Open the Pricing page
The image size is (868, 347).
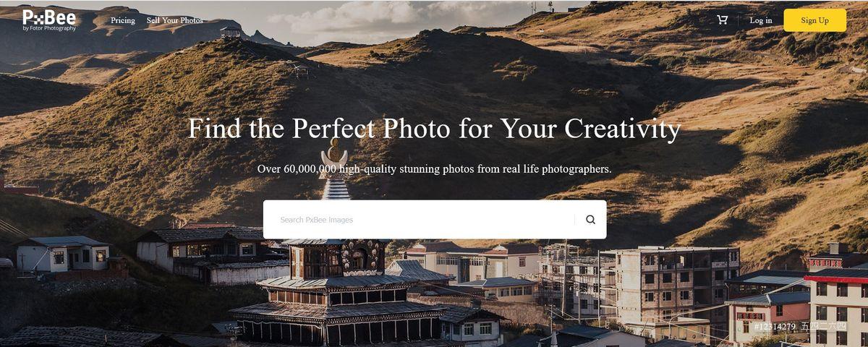123,20
